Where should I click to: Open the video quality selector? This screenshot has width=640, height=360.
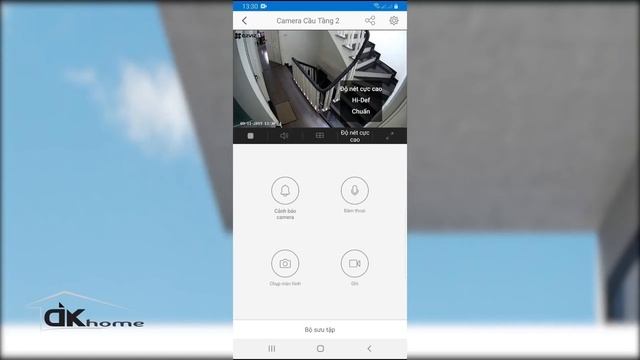[355, 136]
